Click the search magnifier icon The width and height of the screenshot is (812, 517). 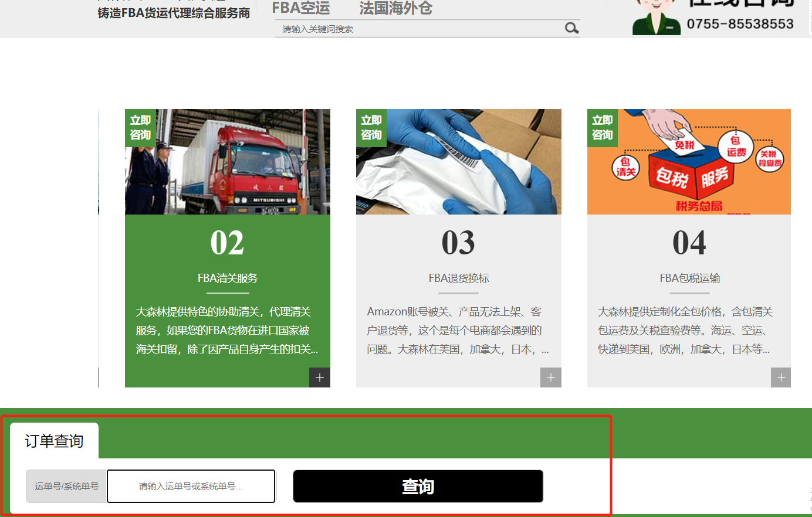(571, 28)
